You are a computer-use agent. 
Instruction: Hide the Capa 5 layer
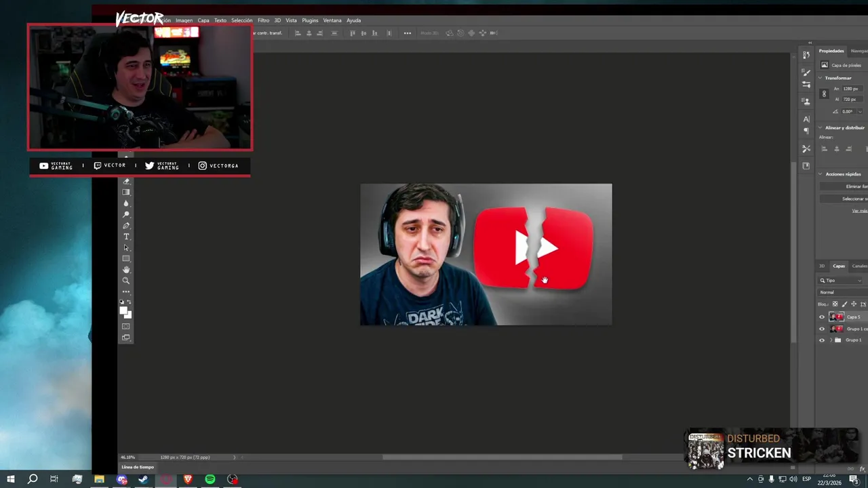pyautogui.click(x=822, y=317)
